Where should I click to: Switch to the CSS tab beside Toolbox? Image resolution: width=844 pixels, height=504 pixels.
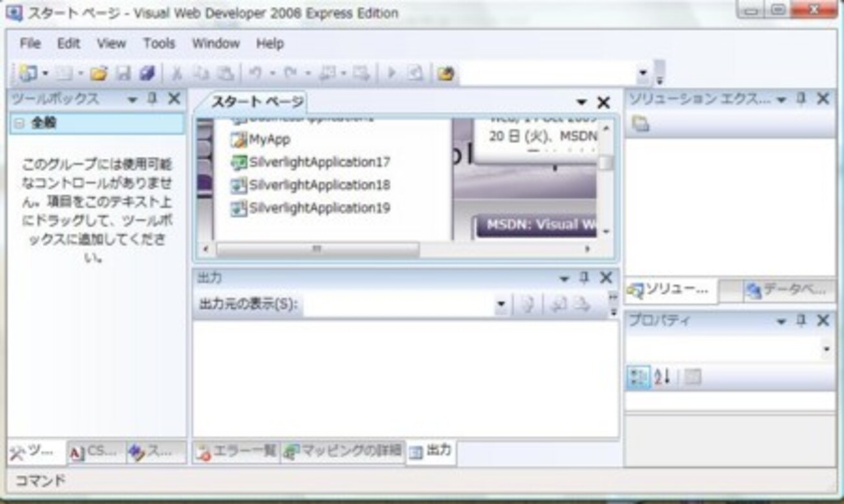coord(96,451)
